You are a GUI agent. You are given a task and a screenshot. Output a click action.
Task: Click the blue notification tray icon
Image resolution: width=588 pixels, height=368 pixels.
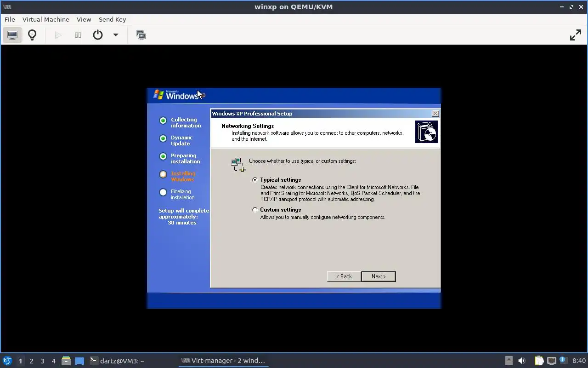[563, 360]
